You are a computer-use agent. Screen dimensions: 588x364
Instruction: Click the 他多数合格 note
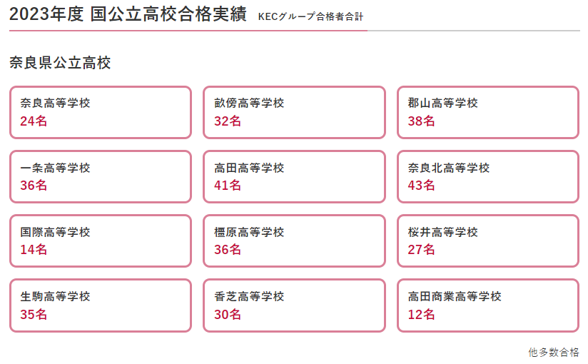554,353
